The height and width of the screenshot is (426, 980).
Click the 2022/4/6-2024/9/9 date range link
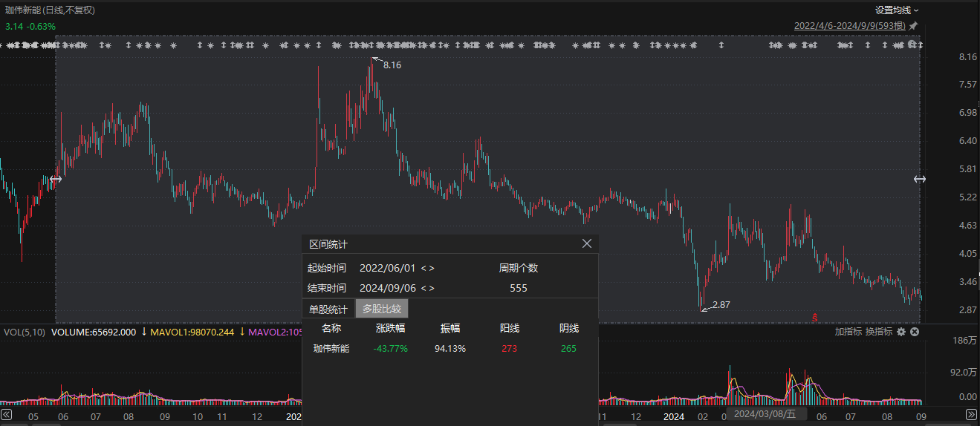pyautogui.click(x=849, y=25)
